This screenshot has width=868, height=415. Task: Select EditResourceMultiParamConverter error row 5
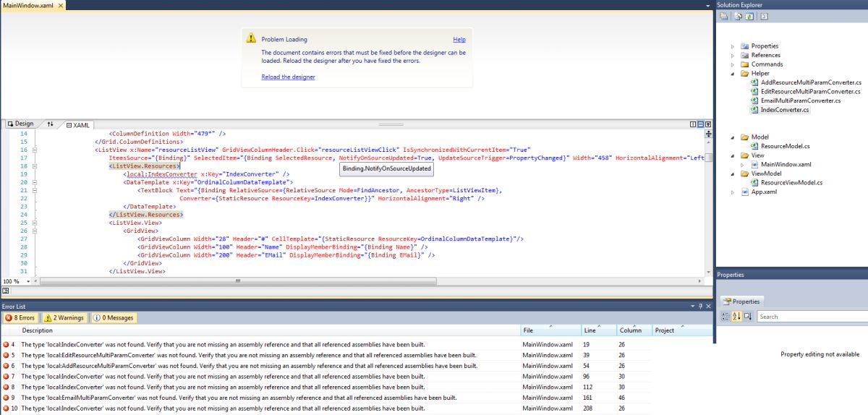click(x=325, y=356)
